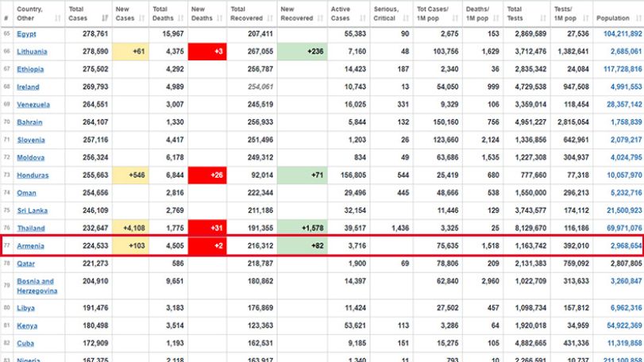Image resolution: width=644 pixels, height=362 pixels.
Task: Open Oman population link 5,232,716
Action: 626,192
